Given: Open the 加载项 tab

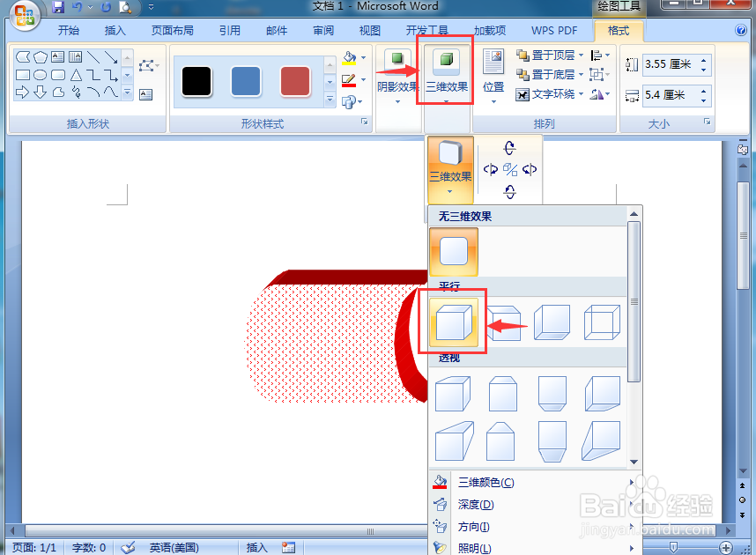Looking at the screenshot, I should point(490,30).
